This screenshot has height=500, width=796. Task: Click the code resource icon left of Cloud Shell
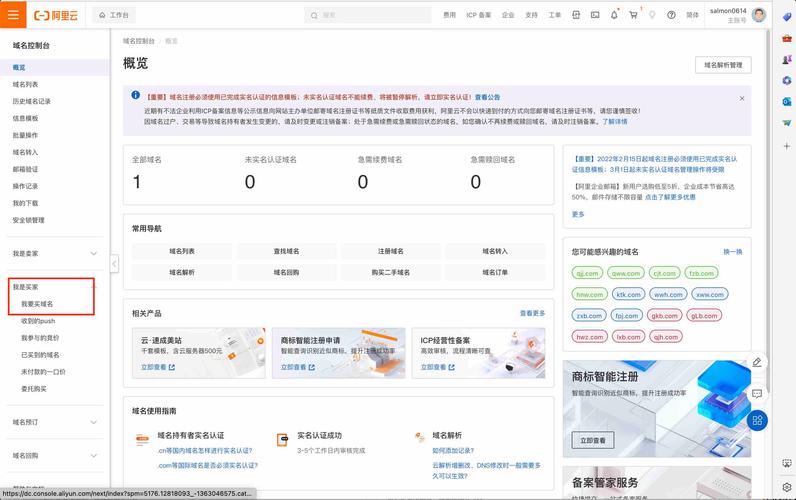point(576,15)
